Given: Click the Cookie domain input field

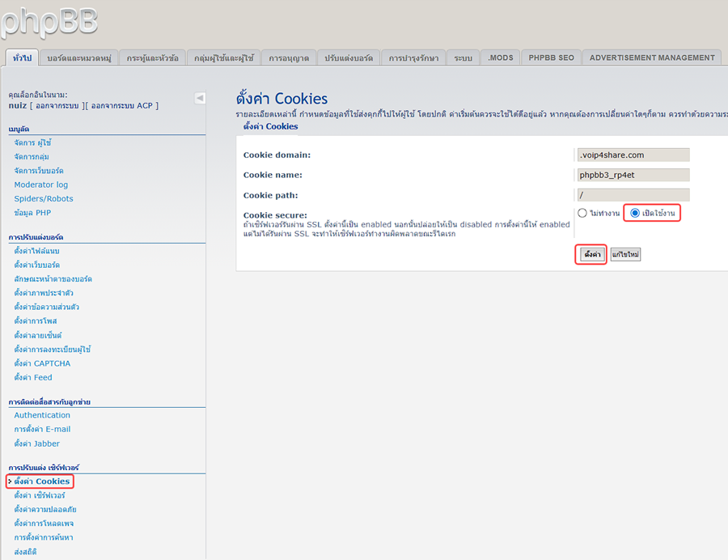Looking at the screenshot, I should 633,155.
